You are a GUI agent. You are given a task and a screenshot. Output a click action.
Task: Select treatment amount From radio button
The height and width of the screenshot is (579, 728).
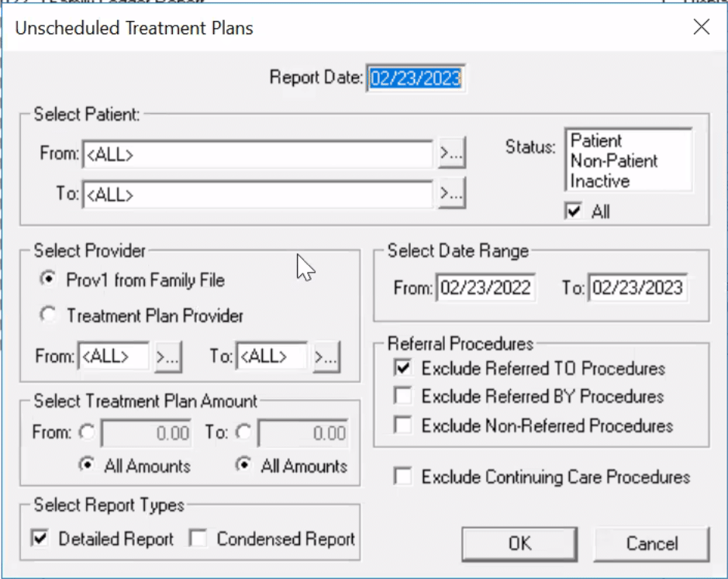[87, 432]
